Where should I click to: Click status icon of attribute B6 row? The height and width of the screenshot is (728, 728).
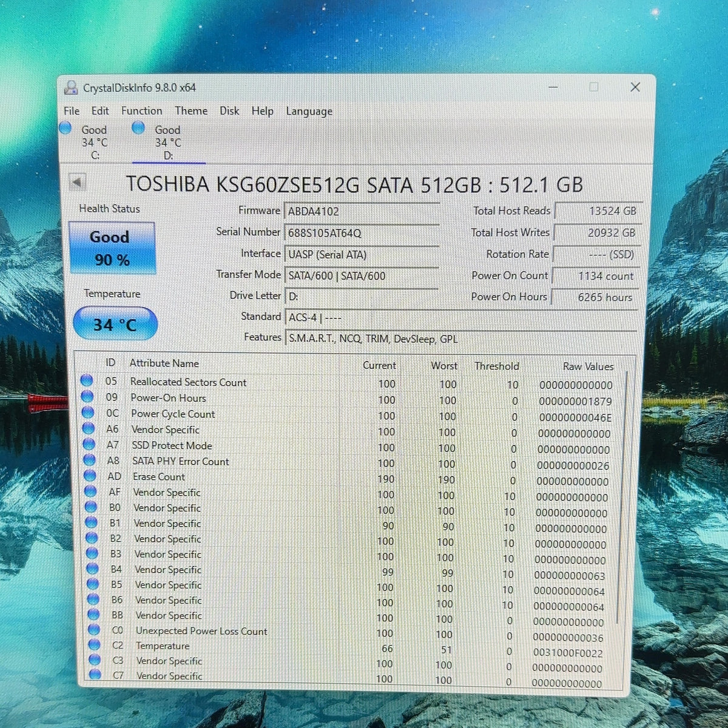93,599
